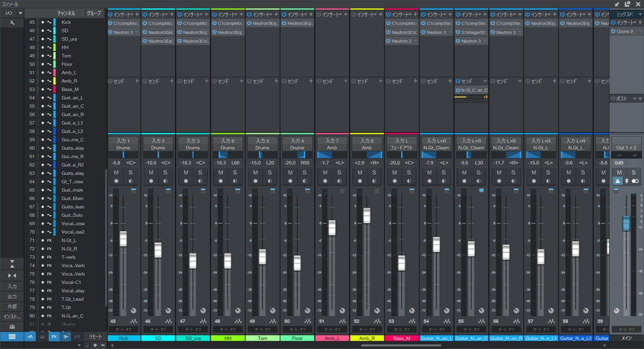Click the Amb_R volume fader handle
The height and width of the screenshot is (349, 644).
click(x=367, y=215)
